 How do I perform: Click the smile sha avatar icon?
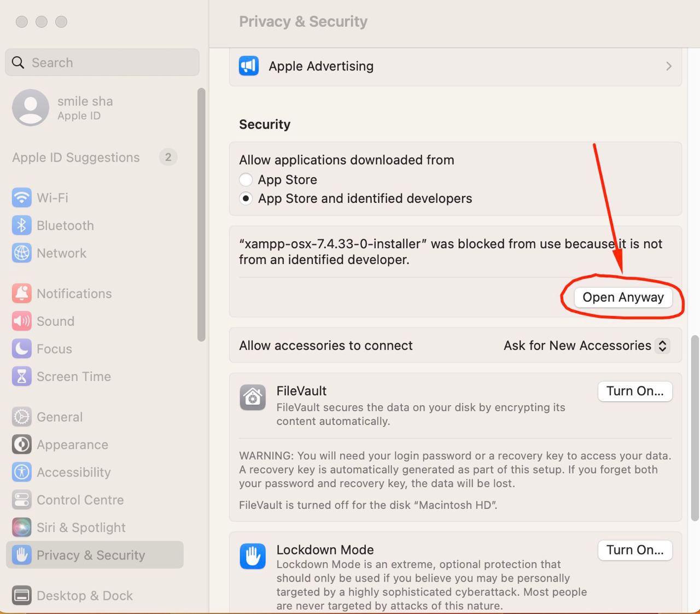31,108
